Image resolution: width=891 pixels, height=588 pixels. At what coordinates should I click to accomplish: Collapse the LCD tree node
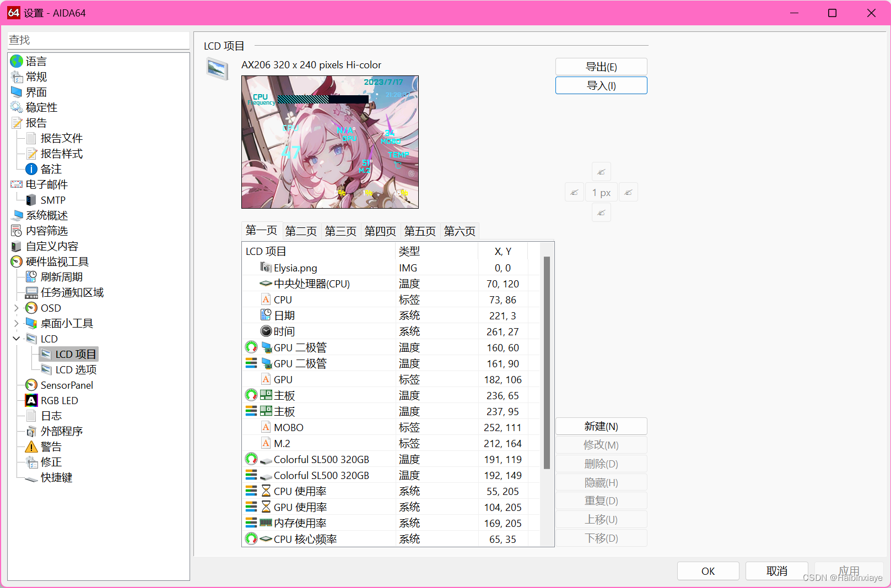[x=17, y=339]
